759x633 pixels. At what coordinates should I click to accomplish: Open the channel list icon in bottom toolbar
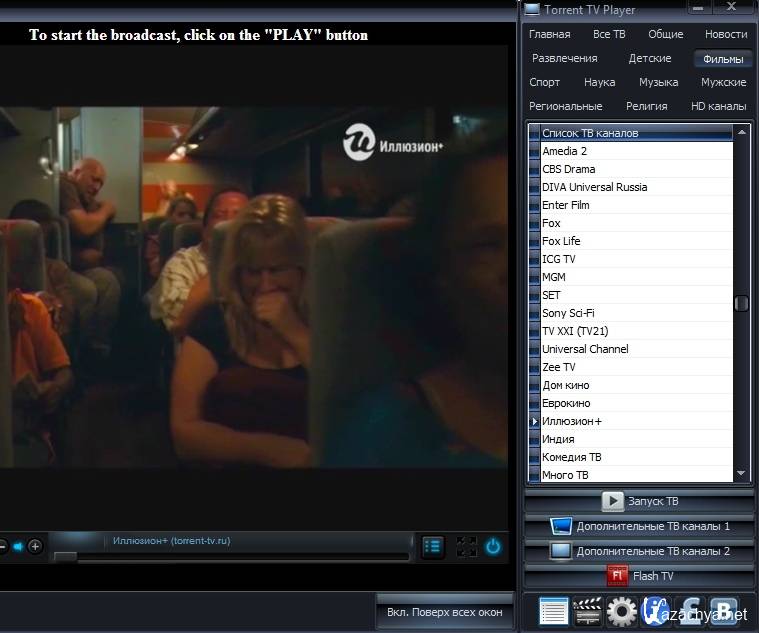(x=553, y=611)
